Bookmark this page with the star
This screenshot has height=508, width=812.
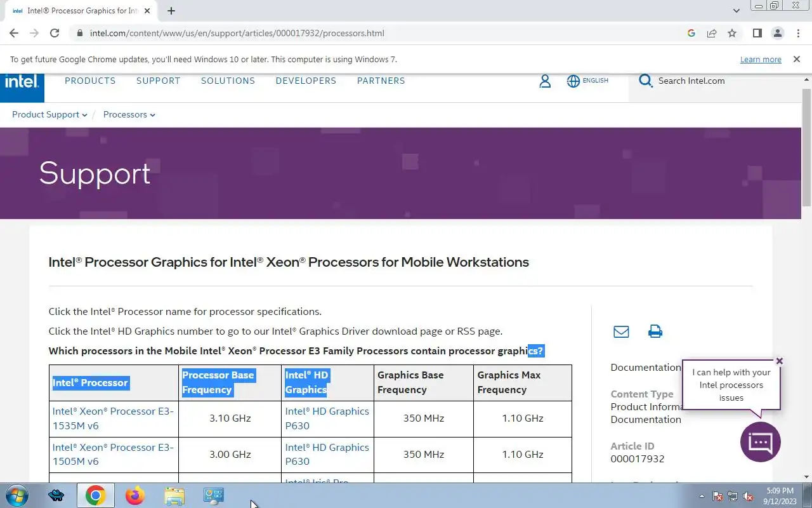[x=732, y=33]
